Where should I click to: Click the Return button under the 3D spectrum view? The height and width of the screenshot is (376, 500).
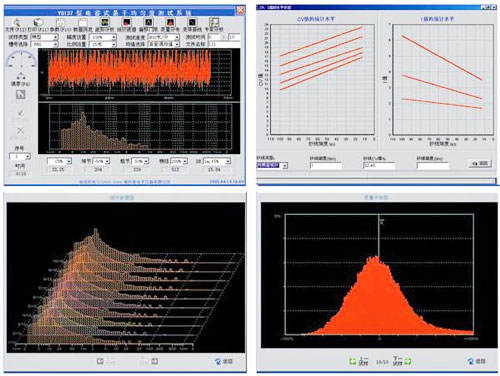(224, 361)
